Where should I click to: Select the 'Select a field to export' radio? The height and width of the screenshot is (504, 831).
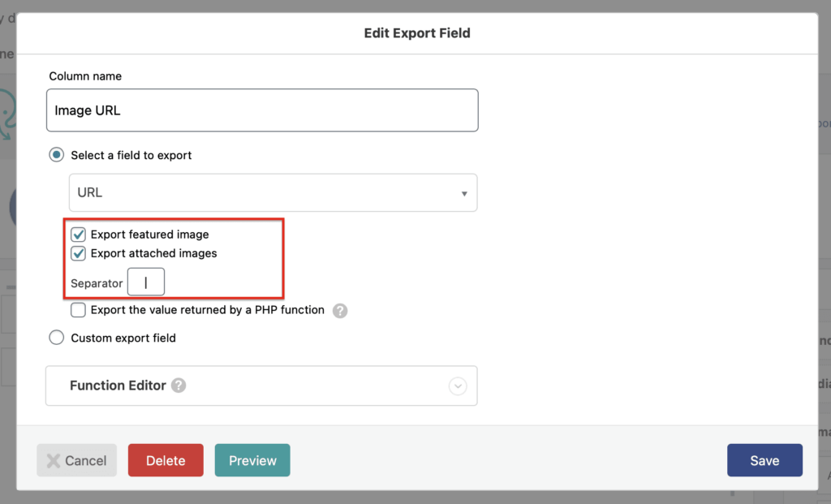(56, 155)
